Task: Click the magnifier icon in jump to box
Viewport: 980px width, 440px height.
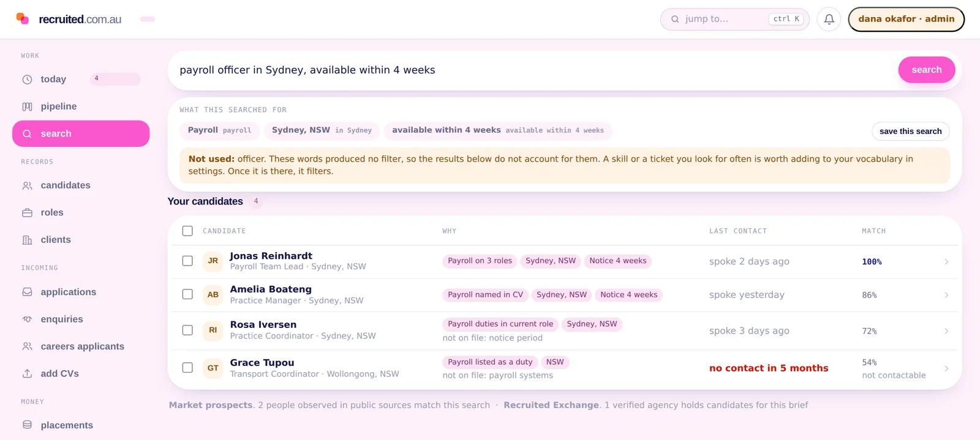Action: pos(675,19)
